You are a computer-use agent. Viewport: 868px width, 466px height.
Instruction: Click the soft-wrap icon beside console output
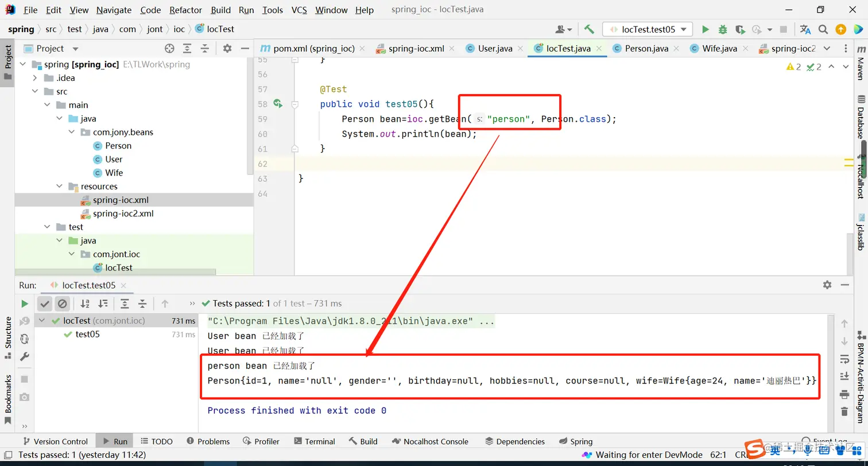(x=844, y=359)
